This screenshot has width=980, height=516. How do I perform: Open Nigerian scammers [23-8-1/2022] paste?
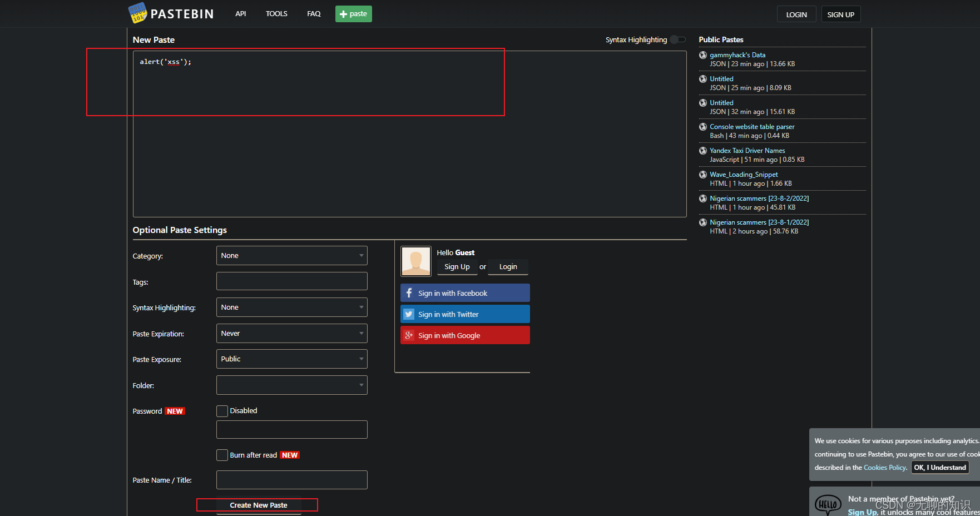tap(759, 222)
